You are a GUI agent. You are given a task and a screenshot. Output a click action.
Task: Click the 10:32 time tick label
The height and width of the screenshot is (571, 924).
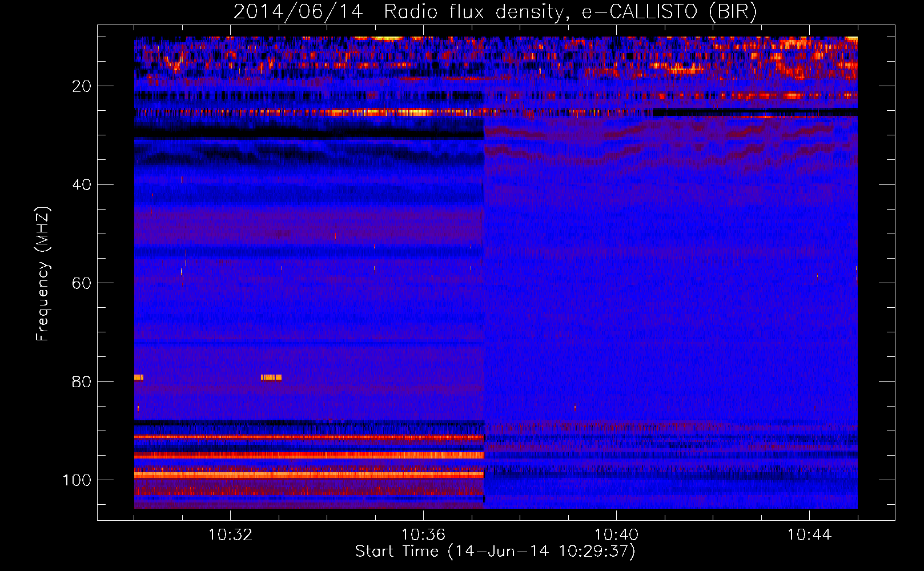230,535
